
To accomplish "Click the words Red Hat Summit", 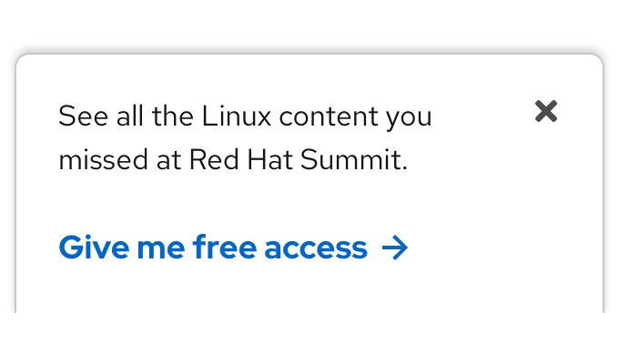I will click(295, 160).
